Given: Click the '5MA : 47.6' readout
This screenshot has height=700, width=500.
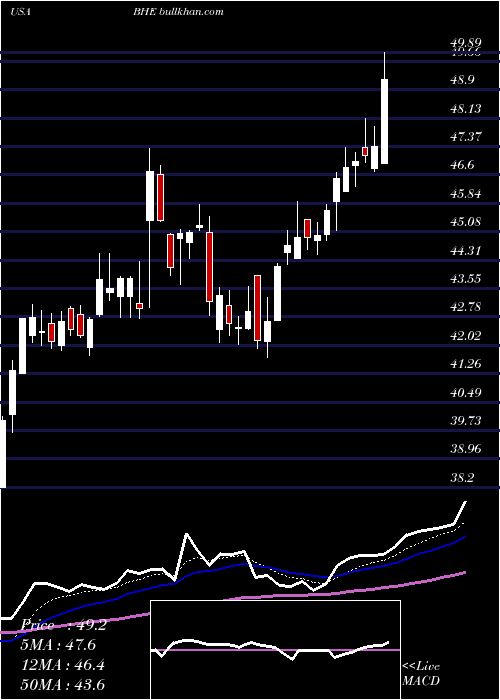Looking at the screenshot, I should tap(59, 645).
